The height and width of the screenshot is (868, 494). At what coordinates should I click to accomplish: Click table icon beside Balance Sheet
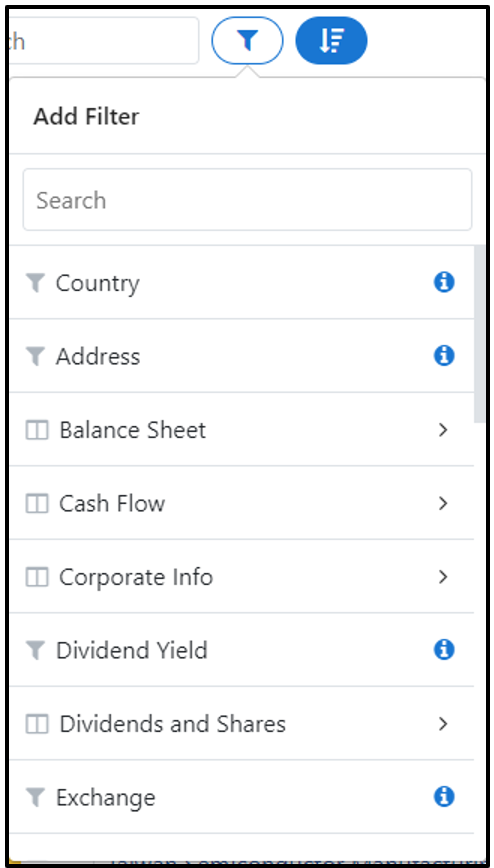coord(37,430)
